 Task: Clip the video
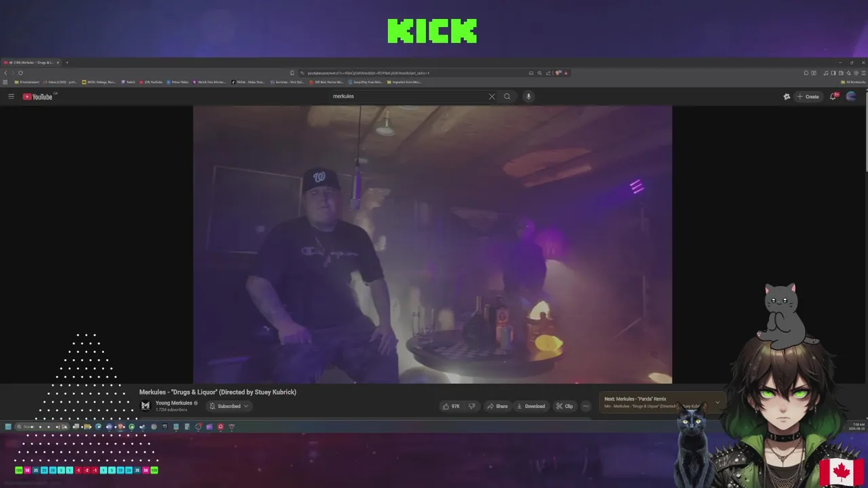coord(565,406)
